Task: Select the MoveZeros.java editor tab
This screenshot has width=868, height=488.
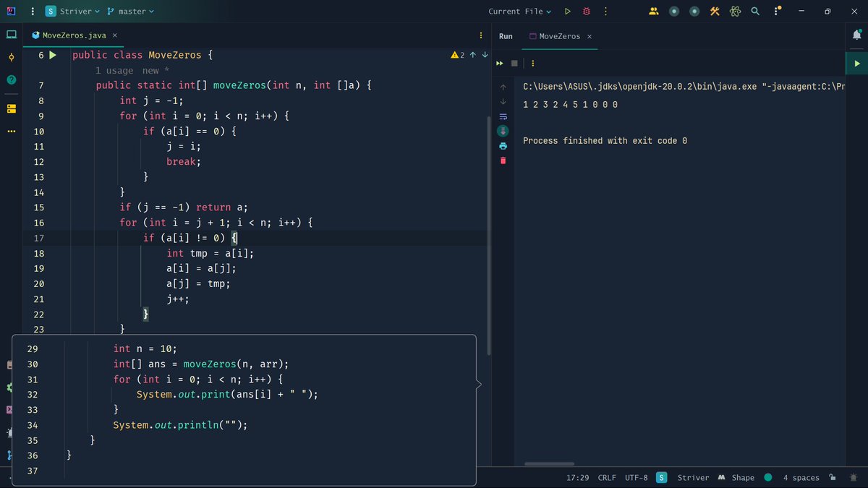Action: [72, 35]
